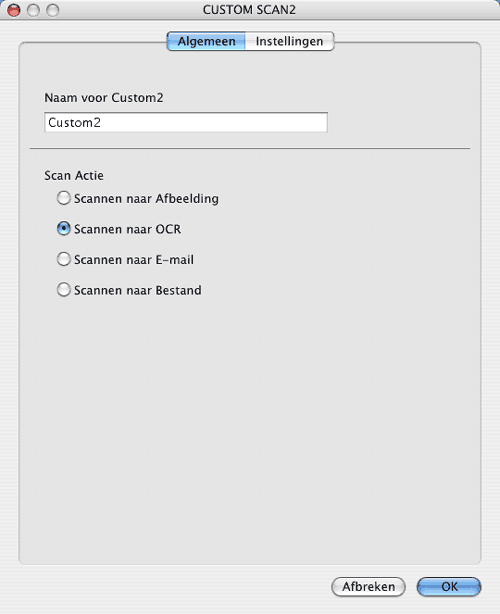Select the Algemeen tab

[206, 41]
